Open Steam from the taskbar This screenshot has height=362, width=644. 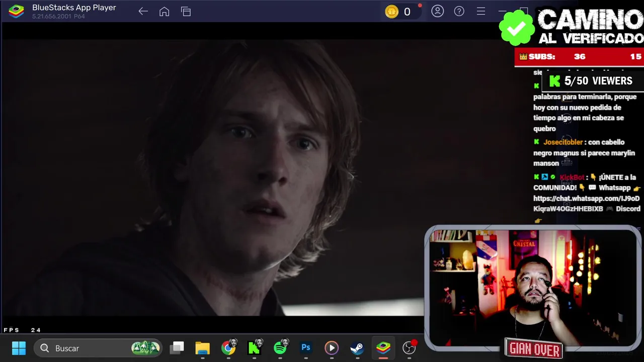357,348
